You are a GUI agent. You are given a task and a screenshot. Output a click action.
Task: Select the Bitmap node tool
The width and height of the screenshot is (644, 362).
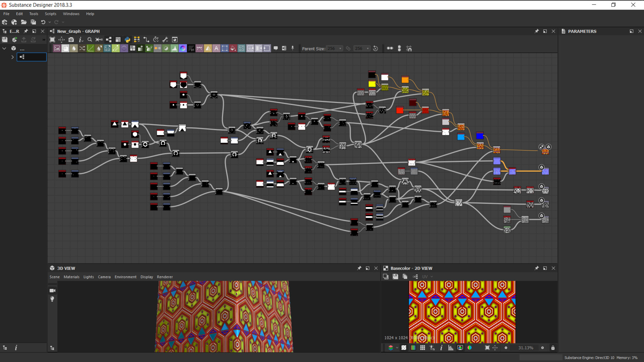tap(57, 48)
